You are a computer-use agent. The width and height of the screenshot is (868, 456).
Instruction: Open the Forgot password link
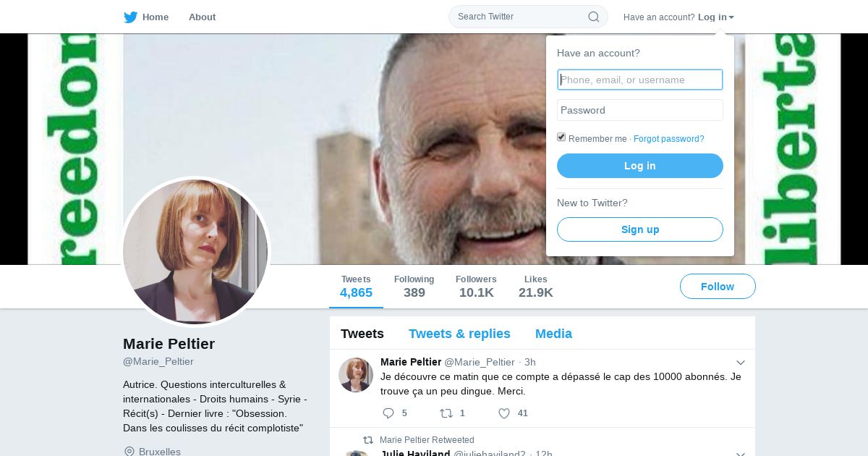pos(668,139)
